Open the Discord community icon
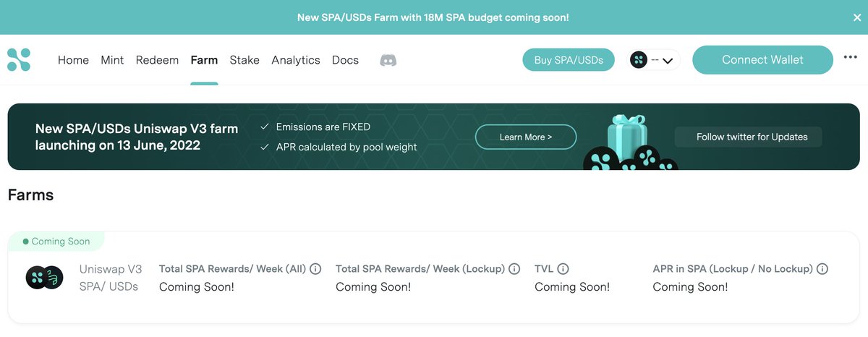Image resolution: width=868 pixels, height=337 pixels. click(388, 60)
